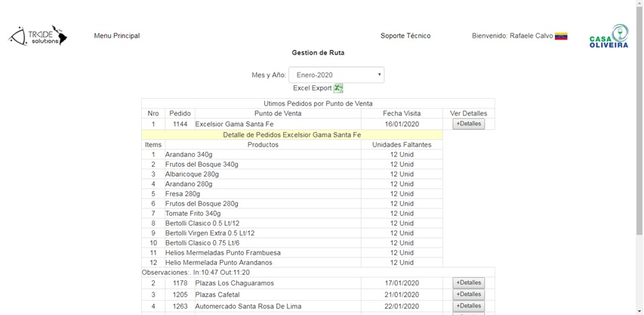This screenshot has height=315, width=644.
Task: Select order number 1144 cell
Action: coord(180,124)
